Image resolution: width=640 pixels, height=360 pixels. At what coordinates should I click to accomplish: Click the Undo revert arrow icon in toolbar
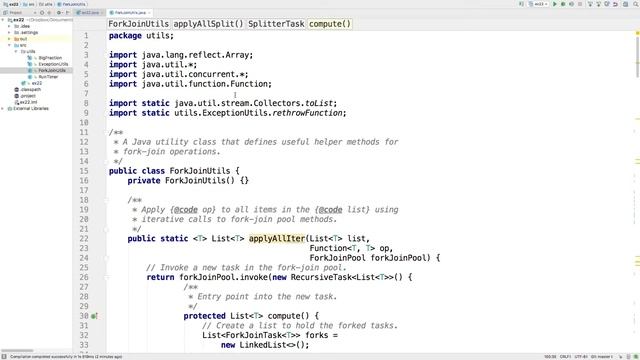pos(616,4)
